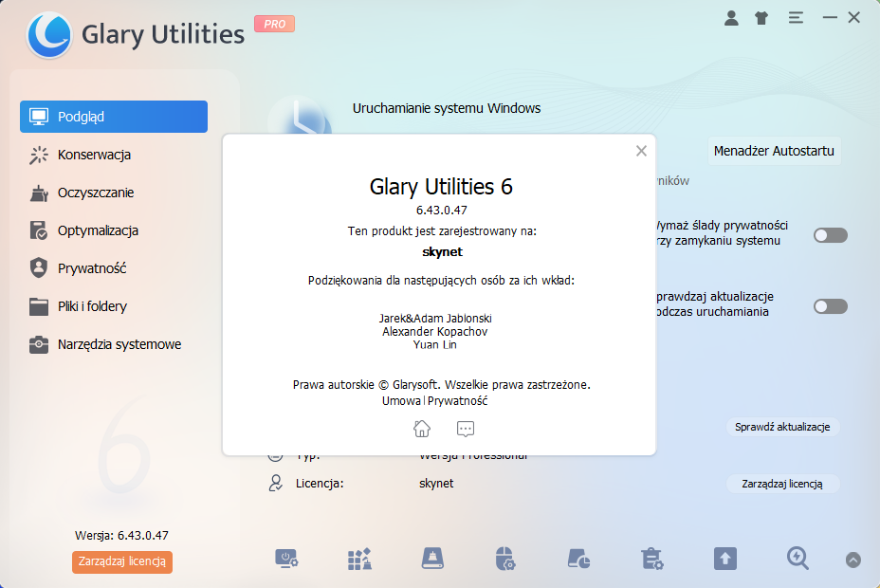The width and height of the screenshot is (880, 588).
Task: Open the Uninstall Manager trash-gear icon
Action: coord(652,559)
